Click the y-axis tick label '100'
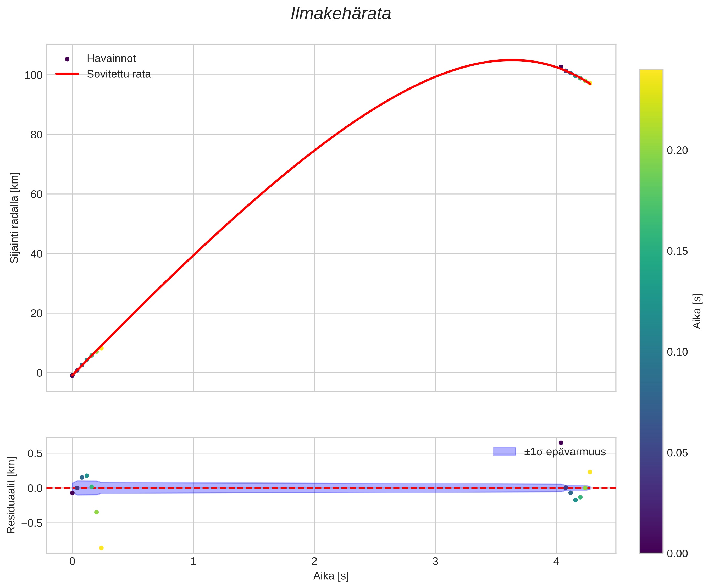 pos(34,75)
